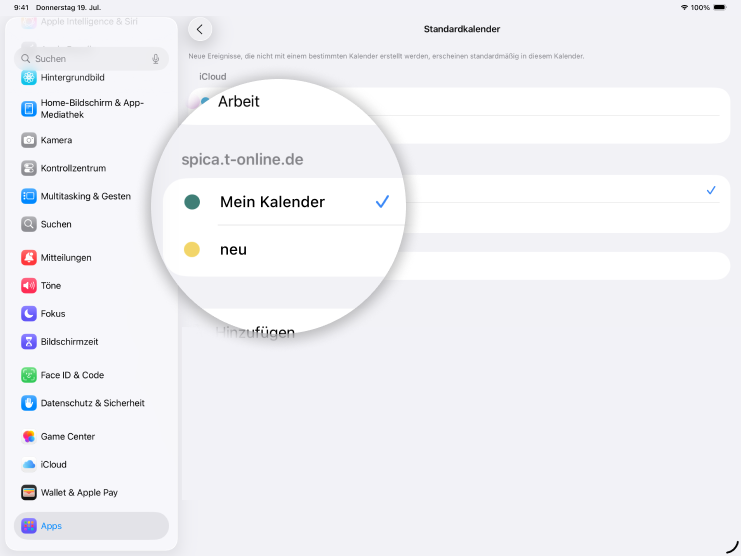Tap the Mitteilungen bell icon
The height and width of the screenshot is (556, 741).
[x=29, y=257]
